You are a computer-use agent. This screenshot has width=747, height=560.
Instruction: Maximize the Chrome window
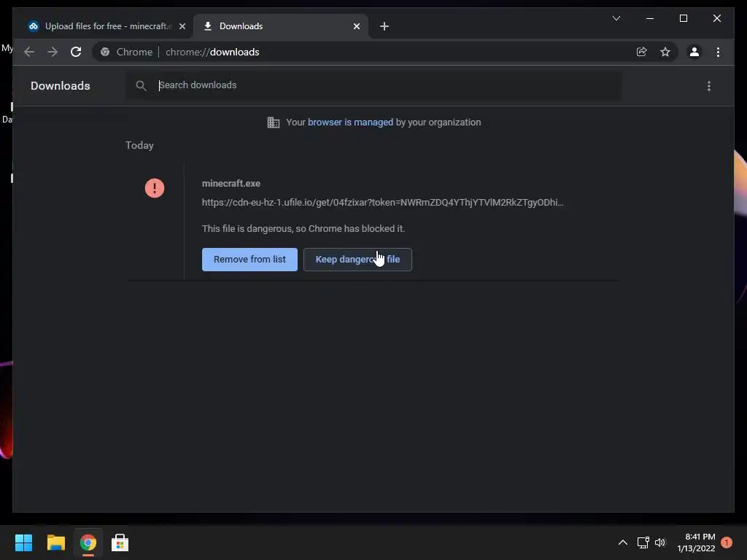click(683, 18)
